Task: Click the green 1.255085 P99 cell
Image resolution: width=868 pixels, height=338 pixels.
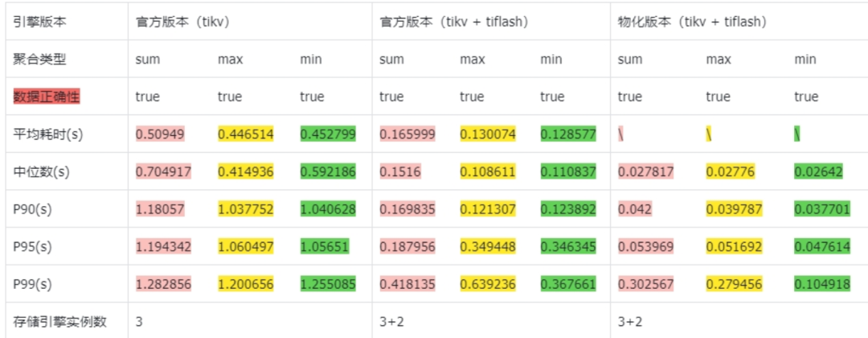Action: 328,283
